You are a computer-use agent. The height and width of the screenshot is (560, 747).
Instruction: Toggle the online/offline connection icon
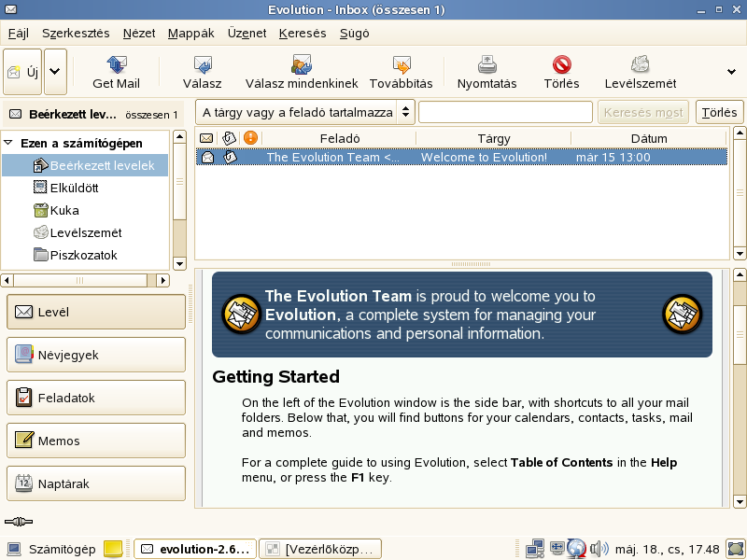click(19, 522)
